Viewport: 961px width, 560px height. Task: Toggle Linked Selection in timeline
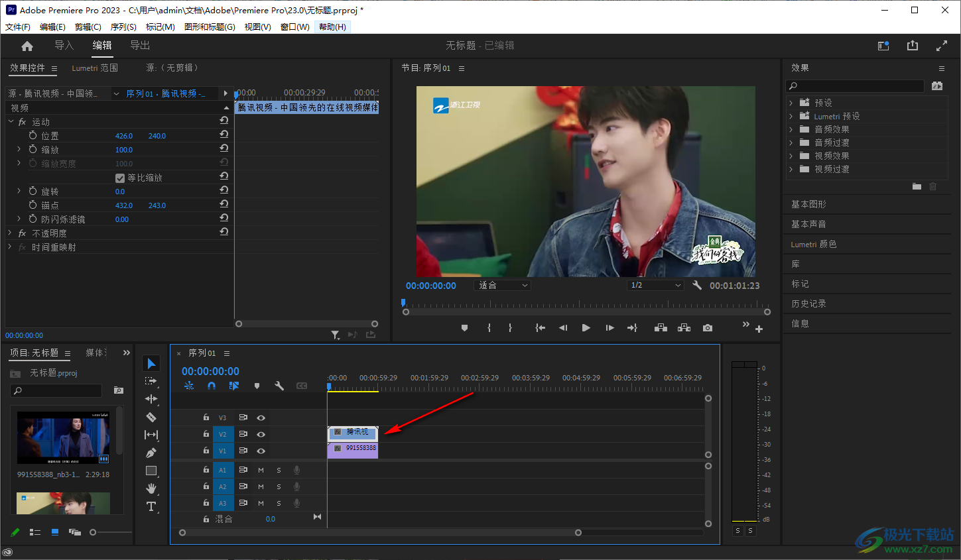point(234,386)
